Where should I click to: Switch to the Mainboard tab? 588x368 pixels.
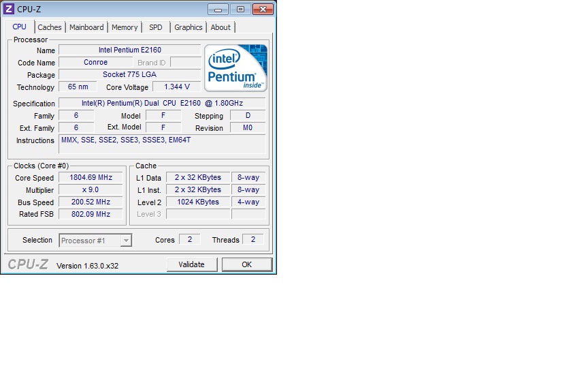click(86, 27)
